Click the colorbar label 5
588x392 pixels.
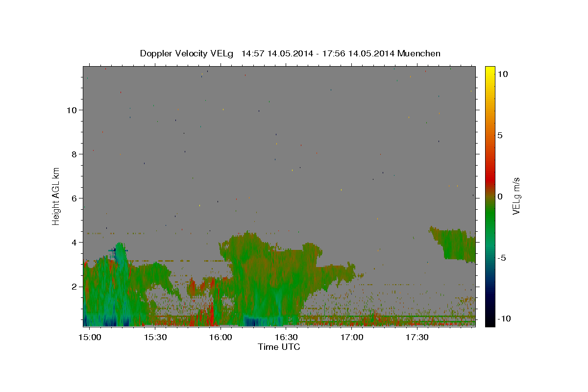(500, 135)
